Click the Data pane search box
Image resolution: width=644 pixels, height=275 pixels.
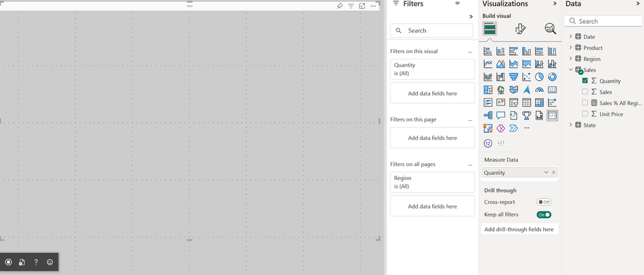tap(604, 21)
